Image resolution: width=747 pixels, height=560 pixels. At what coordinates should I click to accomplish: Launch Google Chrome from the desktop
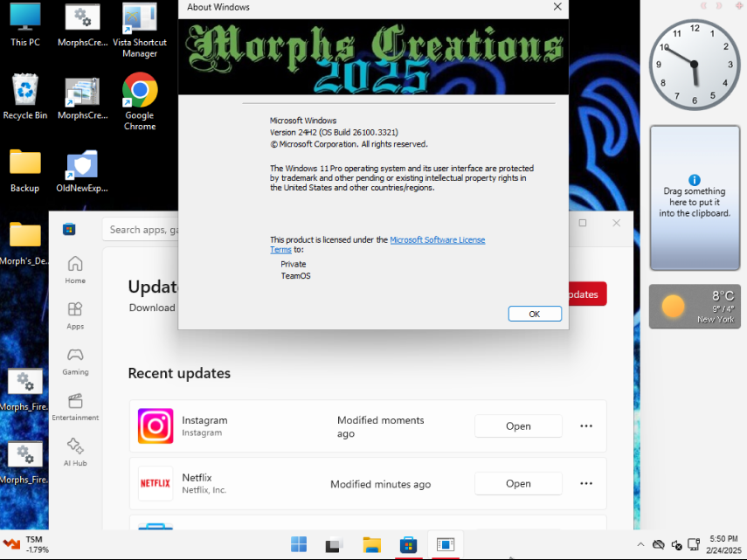pyautogui.click(x=140, y=101)
